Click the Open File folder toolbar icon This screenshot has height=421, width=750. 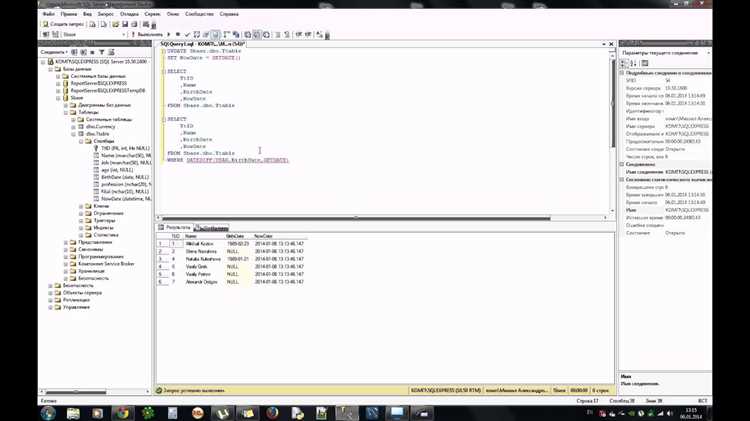[x=115, y=24]
